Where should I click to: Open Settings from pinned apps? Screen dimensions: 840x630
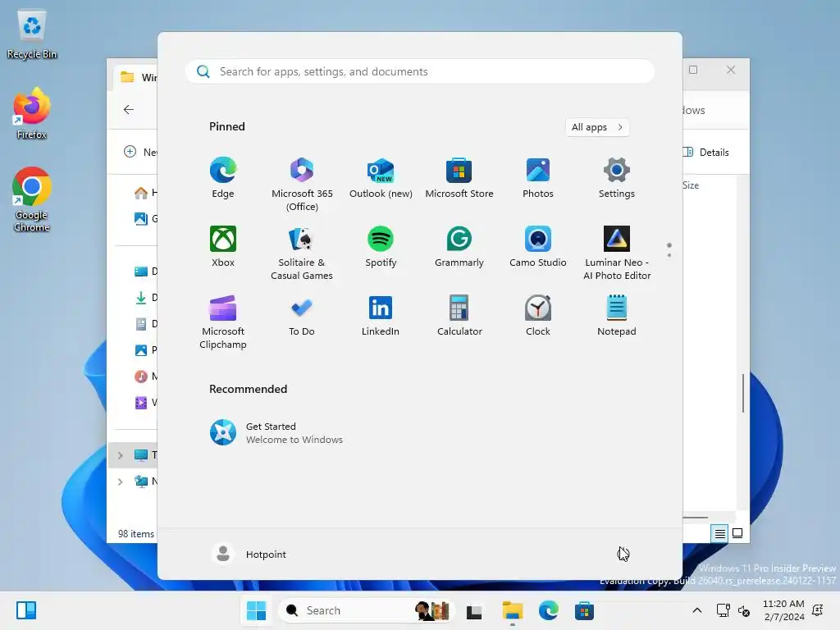[617, 178]
